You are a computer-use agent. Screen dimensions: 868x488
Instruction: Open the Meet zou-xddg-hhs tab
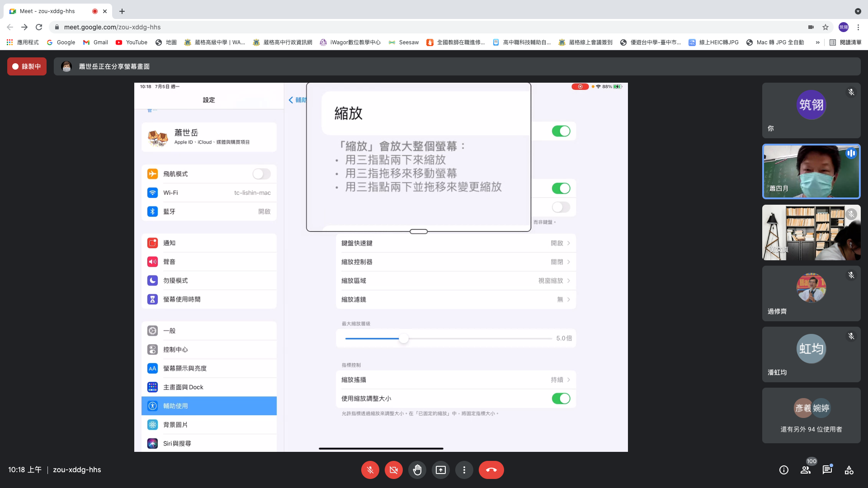[x=47, y=11]
